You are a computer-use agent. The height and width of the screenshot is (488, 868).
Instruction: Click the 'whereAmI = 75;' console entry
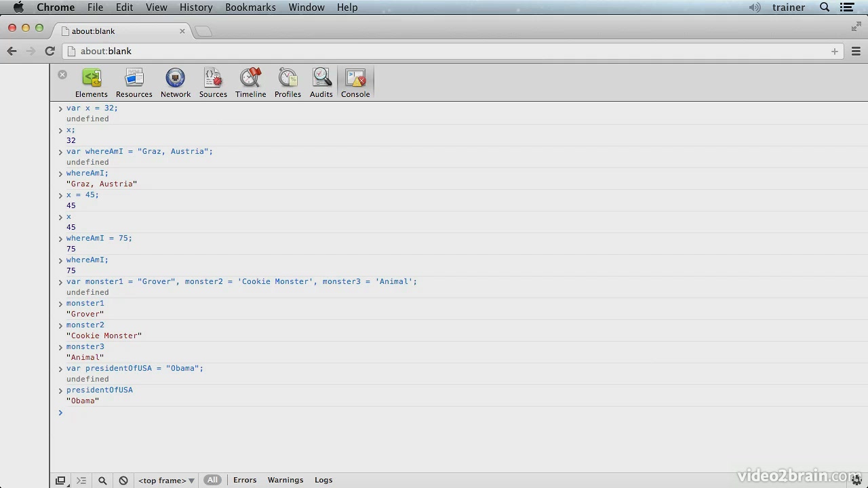tap(99, 238)
